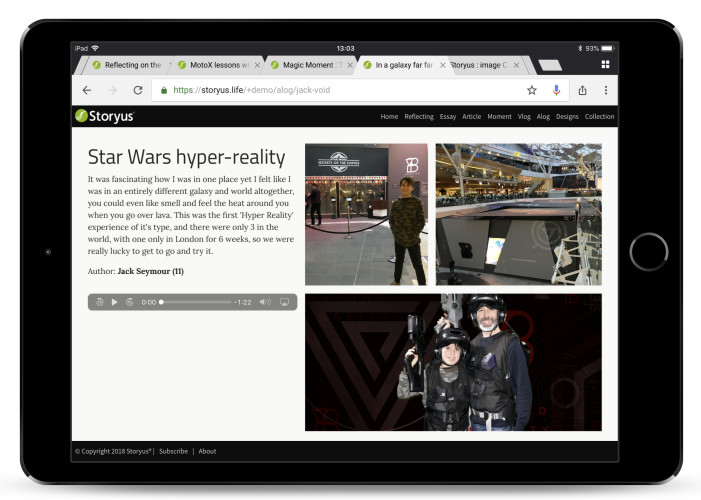Open Essay in site navigation
Screen dimensions: 701x500
pyautogui.click(x=448, y=117)
